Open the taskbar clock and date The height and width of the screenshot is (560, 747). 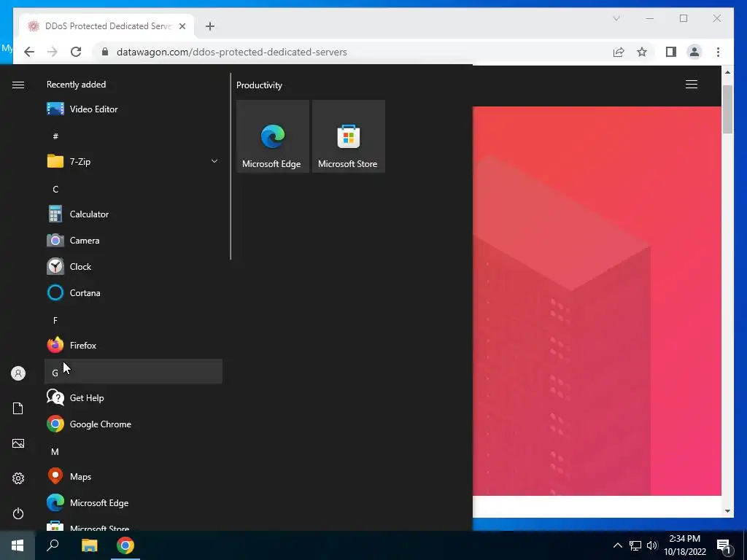click(x=685, y=545)
